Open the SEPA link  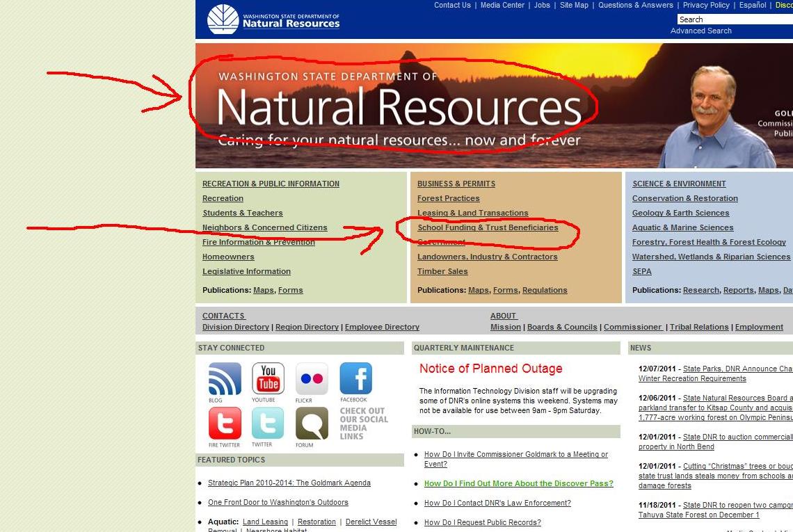(x=642, y=271)
